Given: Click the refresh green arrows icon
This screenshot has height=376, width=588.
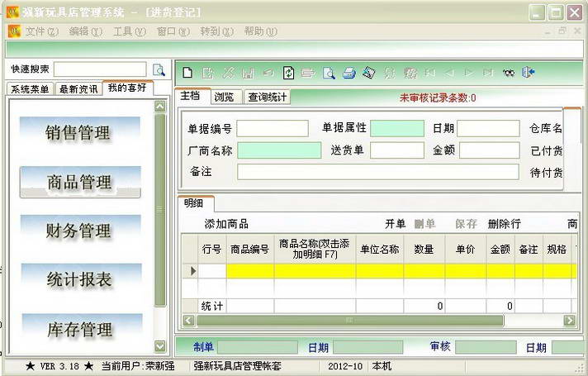Looking at the screenshot, I should point(288,72).
